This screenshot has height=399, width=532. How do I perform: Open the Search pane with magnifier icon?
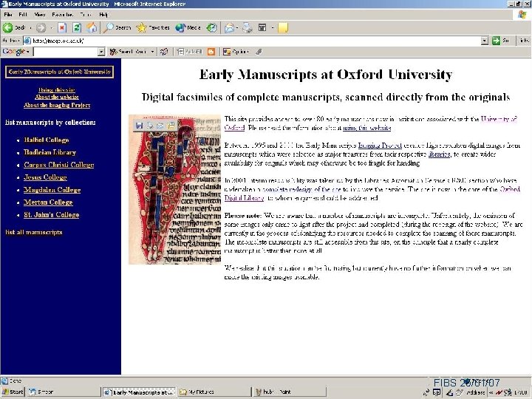click(x=117, y=28)
